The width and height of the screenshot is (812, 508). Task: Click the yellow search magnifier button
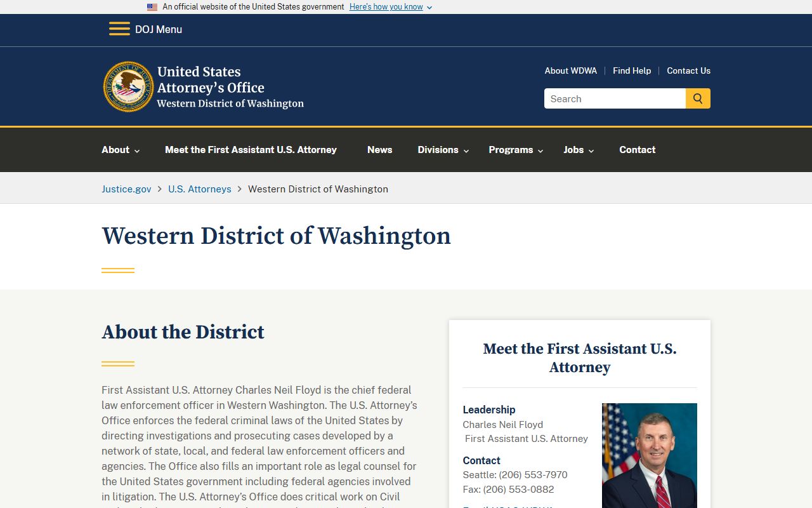[x=698, y=98]
